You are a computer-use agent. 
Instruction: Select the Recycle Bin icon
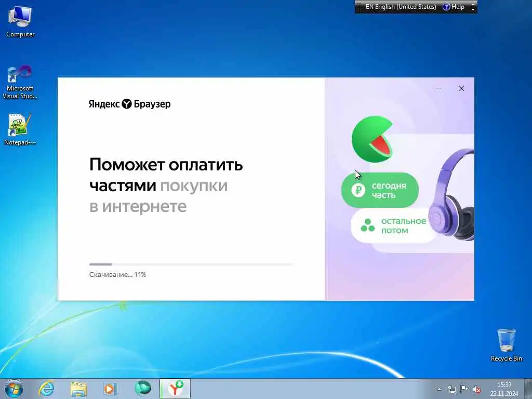click(506, 345)
